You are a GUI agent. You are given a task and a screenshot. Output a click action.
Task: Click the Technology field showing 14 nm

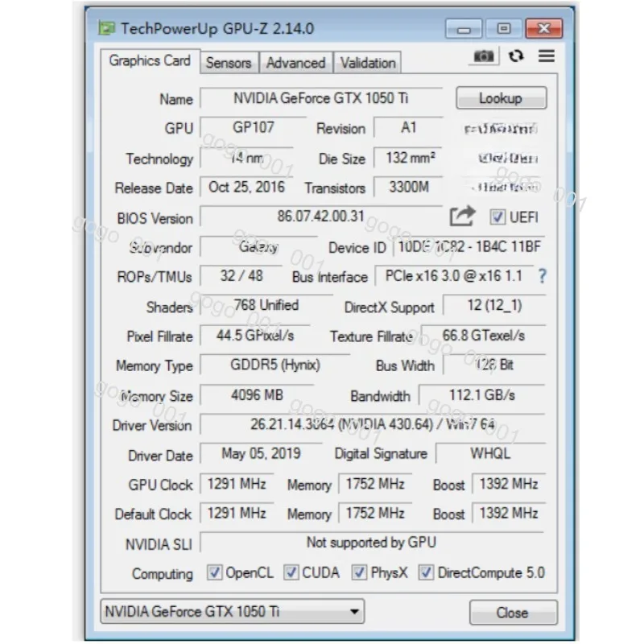point(246,158)
